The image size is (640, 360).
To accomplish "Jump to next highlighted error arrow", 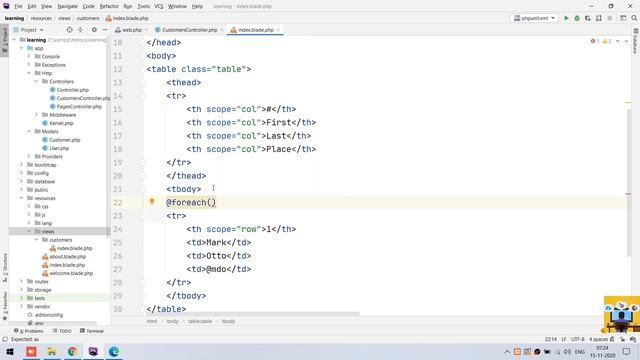I will pos(627,41).
